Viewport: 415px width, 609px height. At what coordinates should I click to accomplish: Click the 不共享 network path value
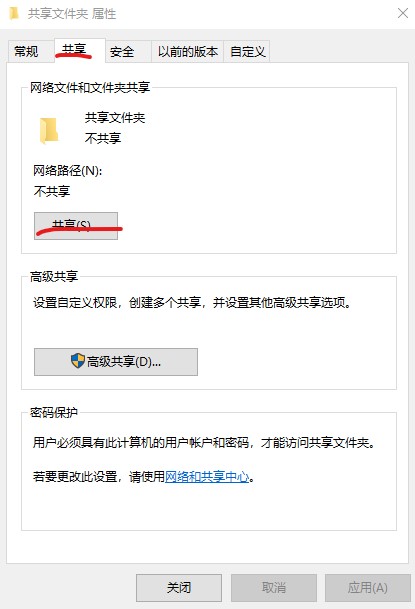click(x=52, y=191)
